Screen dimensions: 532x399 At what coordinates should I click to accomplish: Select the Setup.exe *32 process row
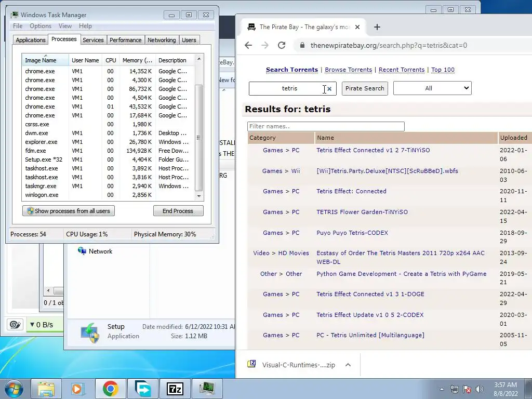tap(108, 159)
